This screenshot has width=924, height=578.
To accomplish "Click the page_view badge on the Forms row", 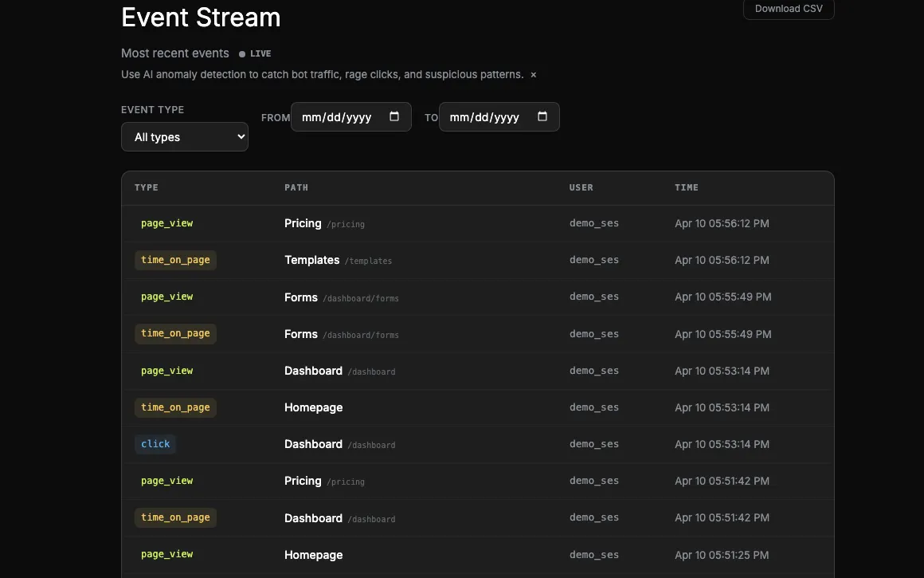I will (166, 297).
